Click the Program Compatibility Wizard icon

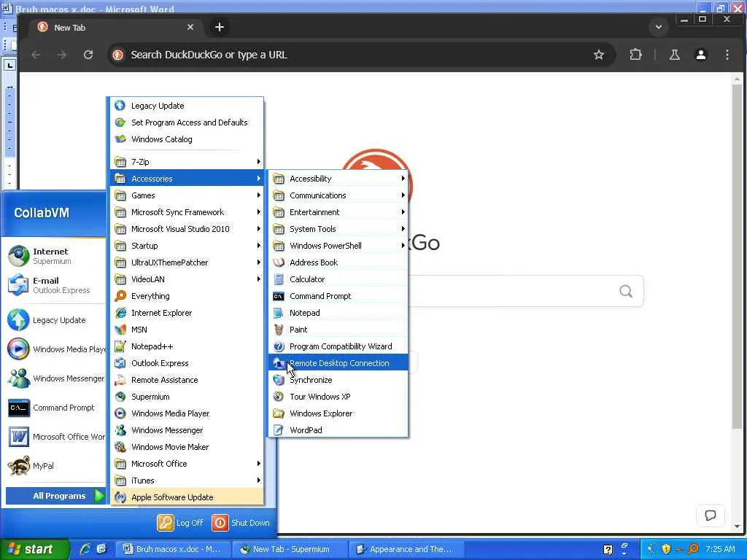(x=279, y=346)
